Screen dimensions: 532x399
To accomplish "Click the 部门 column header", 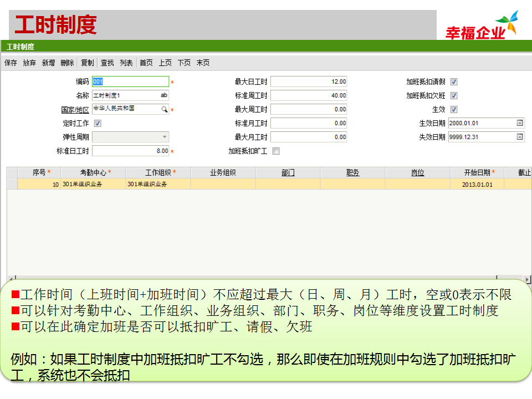I will pos(288,173).
